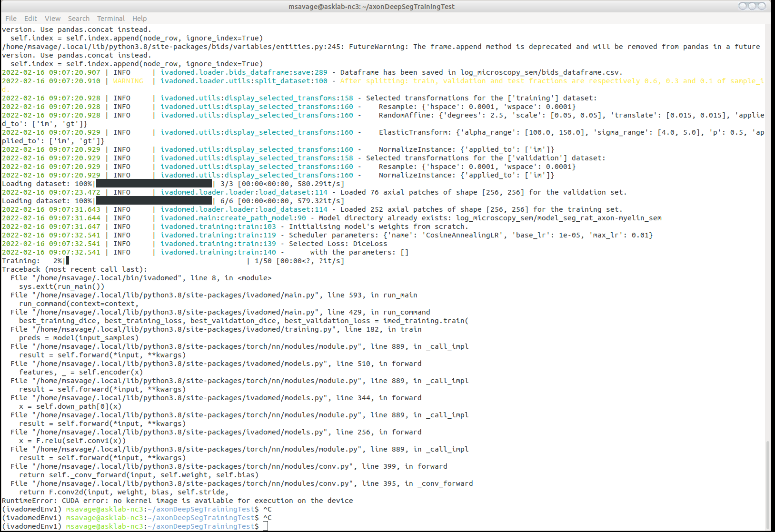Click the RuntimeError CUDA error message line
The height and width of the screenshot is (532, 775).
[x=178, y=500]
